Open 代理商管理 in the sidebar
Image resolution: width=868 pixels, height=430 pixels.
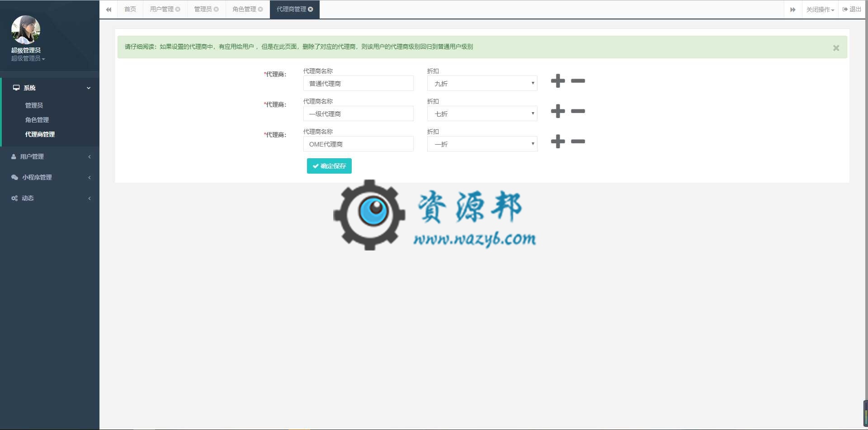40,134
